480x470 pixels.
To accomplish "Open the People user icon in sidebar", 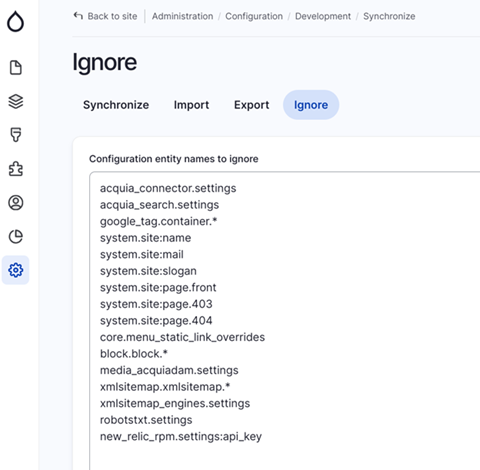I will coord(15,203).
